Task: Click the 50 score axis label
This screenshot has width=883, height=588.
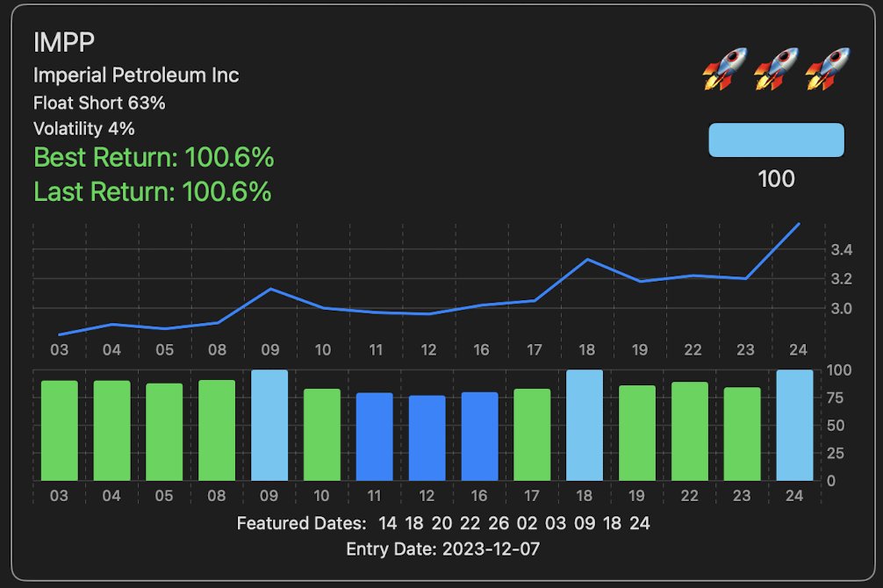Action: (x=835, y=426)
